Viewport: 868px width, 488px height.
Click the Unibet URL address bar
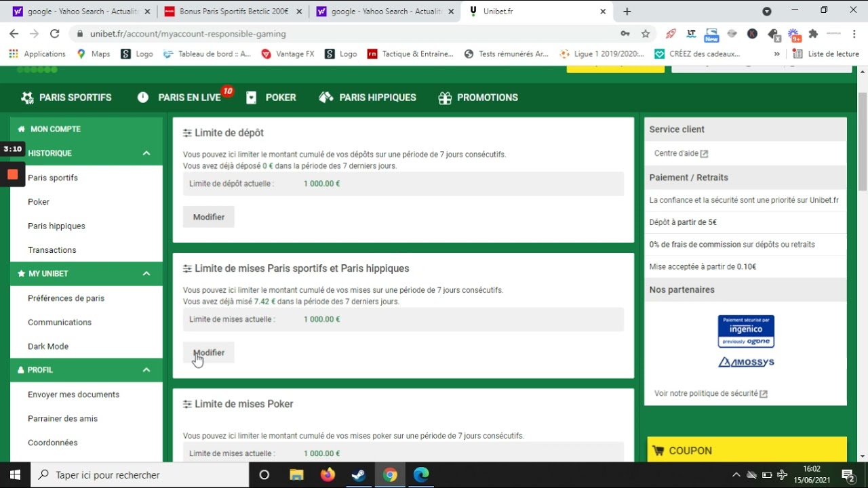pyautogui.click(x=188, y=34)
